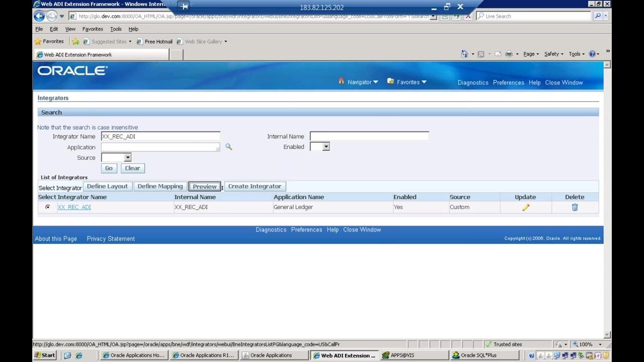Click the Privacy Statement link
The image size is (644, 362).
(x=111, y=239)
